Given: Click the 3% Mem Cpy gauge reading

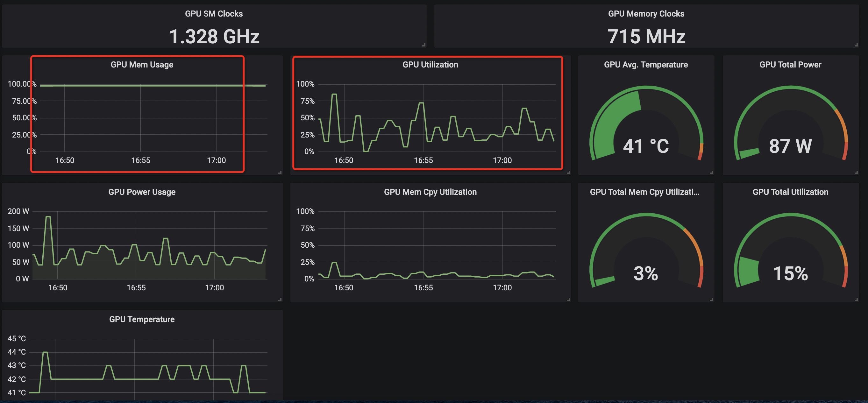Looking at the screenshot, I should (x=646, y=273).
